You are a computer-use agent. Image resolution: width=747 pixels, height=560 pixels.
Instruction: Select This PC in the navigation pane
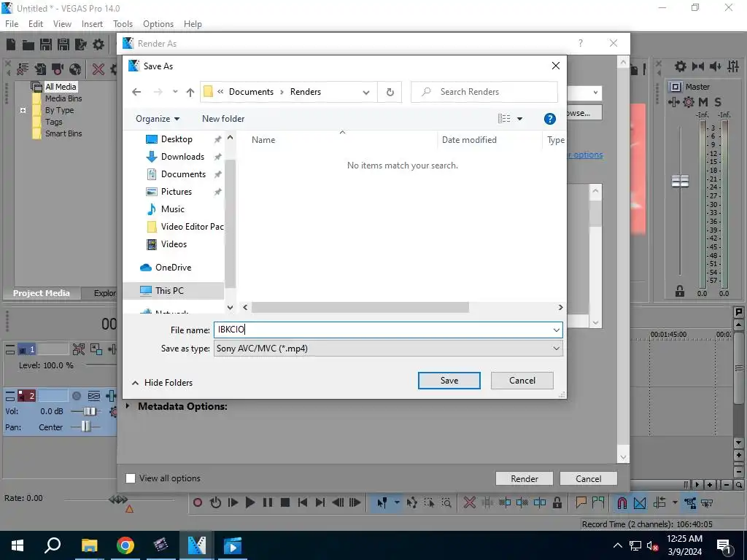[169, 290]
